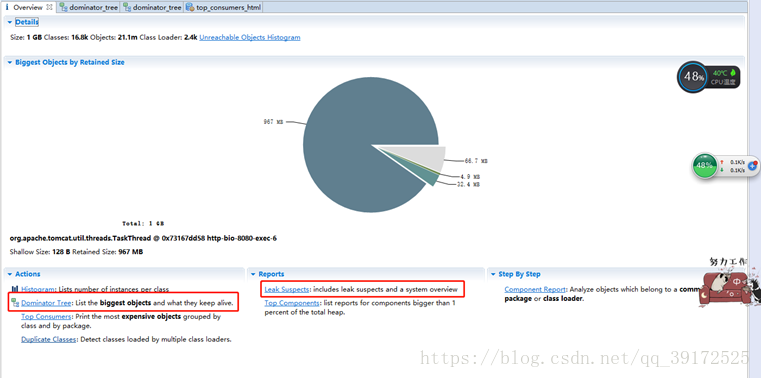
Task: Click the 967 MB pie label
Action: coord(273,122)
